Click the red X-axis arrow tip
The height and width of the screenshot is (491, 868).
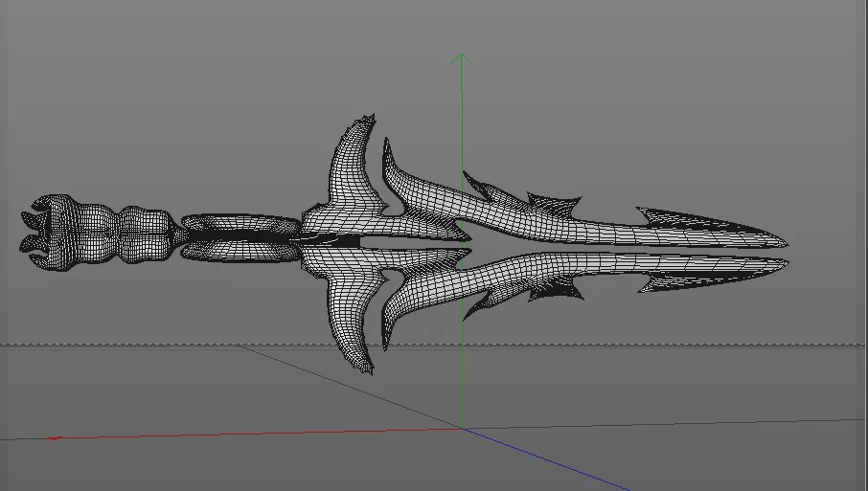(54, 438)
